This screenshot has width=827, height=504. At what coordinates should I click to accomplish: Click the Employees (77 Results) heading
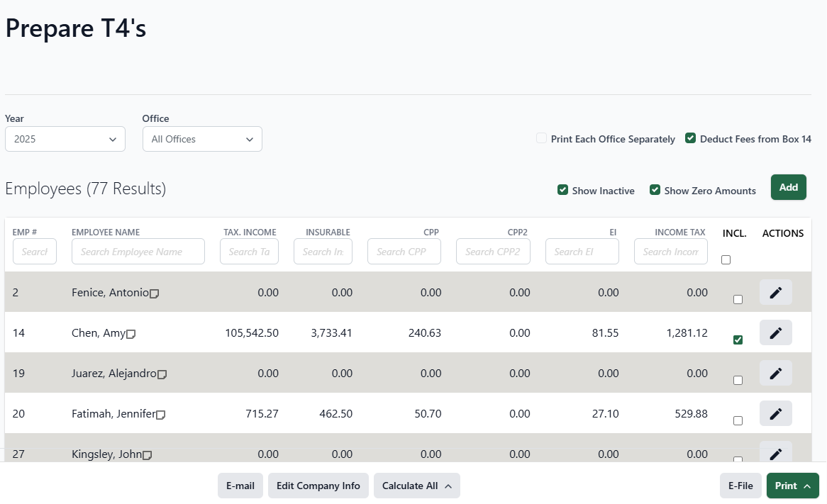point(85,189)
